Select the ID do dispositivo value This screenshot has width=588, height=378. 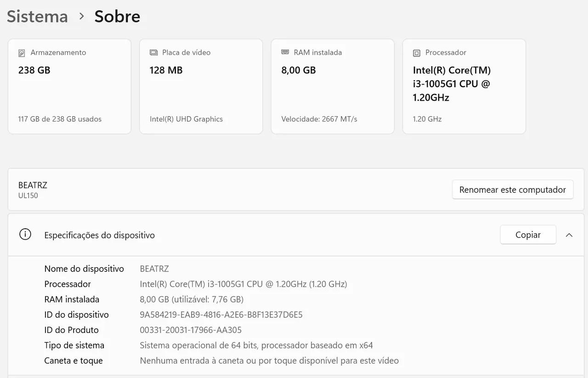tap(221, 315)
